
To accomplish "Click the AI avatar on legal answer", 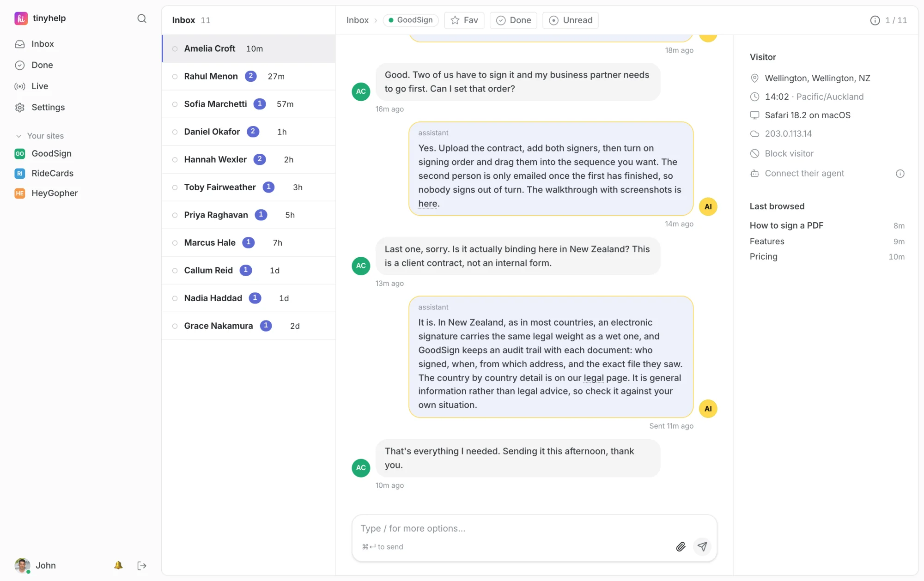I will click(x=708, y=409).
